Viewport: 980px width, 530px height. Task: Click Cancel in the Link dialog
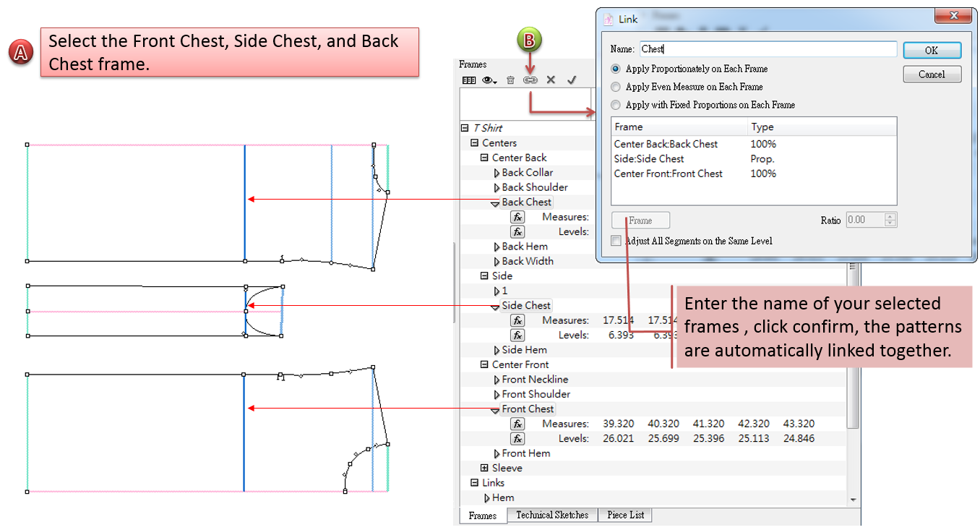pos(932,74)
